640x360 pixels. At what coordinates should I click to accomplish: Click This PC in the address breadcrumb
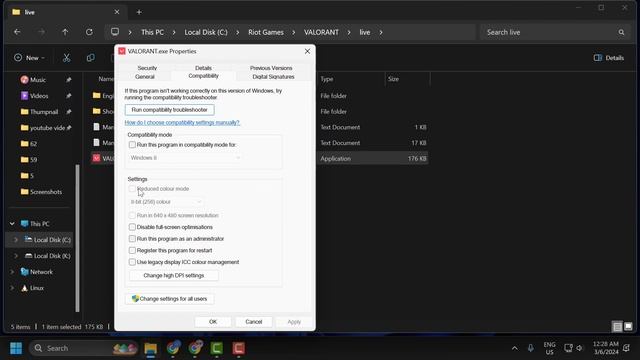pos(152,32)
